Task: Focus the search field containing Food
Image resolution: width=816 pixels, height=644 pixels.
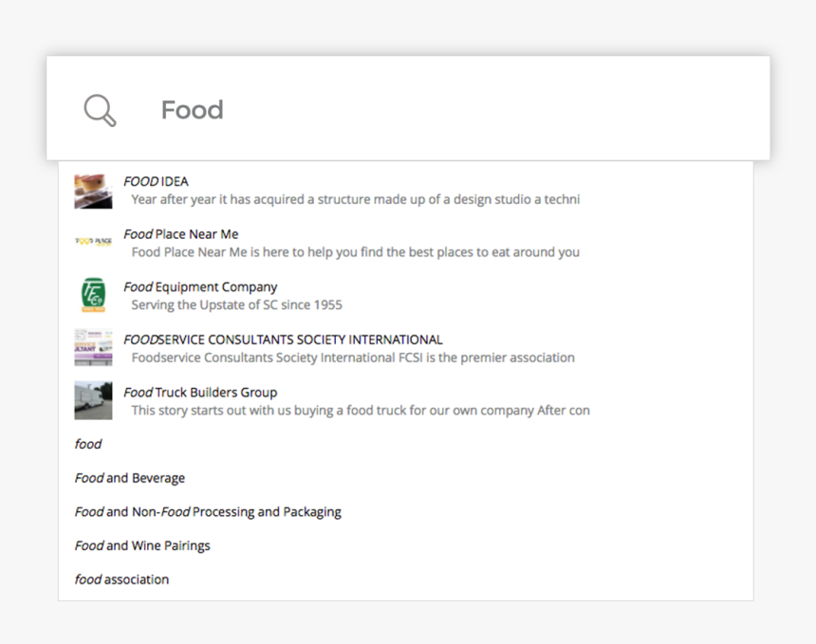Action: (408, 108)
